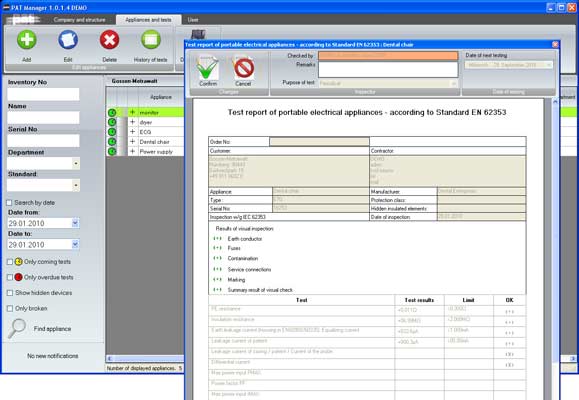Switch to Company and structure tab
The image size is (579, 400).
(79, 20)
